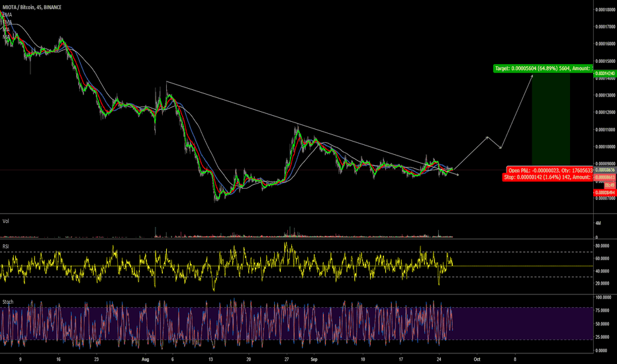Click the 100.0000 Stoch axis label
The image size is (617, 364).
(603, 298)
